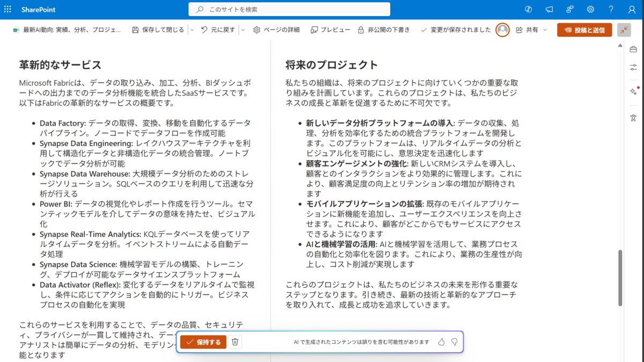The image size is (644, 362).
Task: Click the trash discard icon
Action: pyautogui.click(x=235, y=342)
